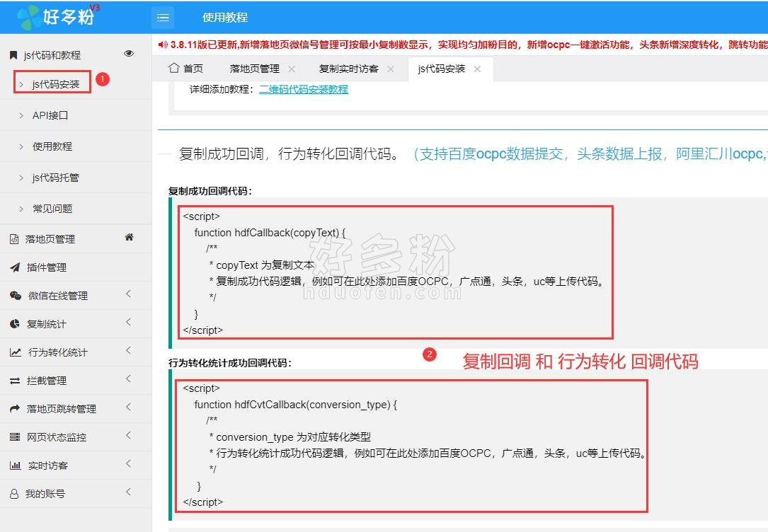Click the bar chart icon for 实时访客
Viewport: 768px width, 532px height.
tap(15, 466)
